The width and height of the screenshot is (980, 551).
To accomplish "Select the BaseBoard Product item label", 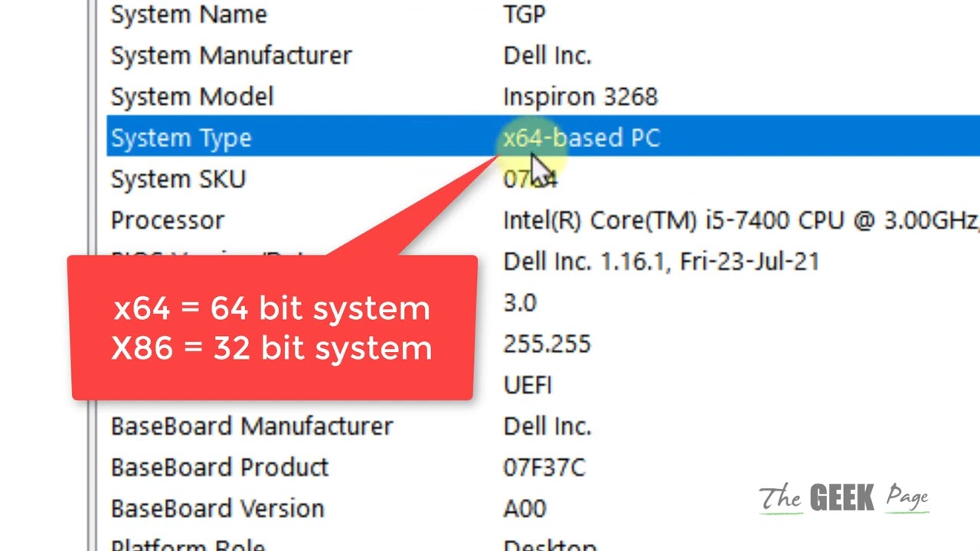I will 220,468.
